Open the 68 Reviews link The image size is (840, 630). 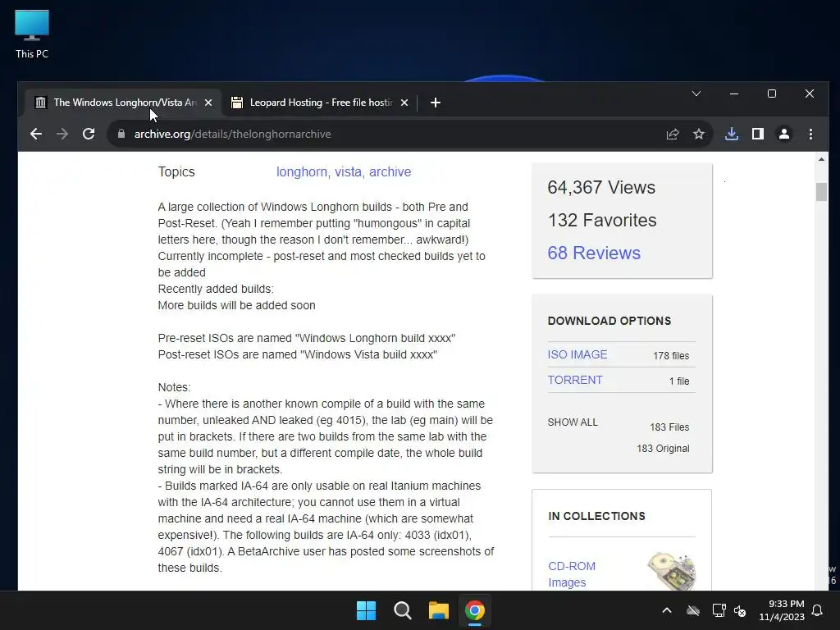point(594,253)
